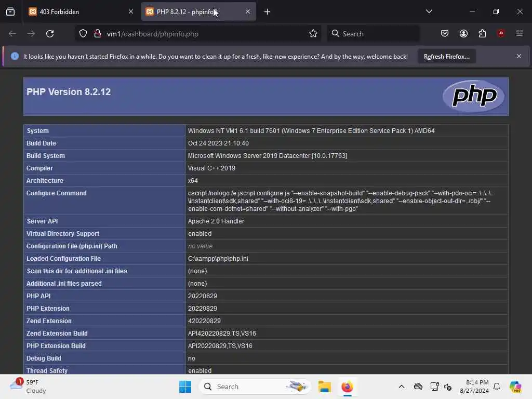
Task: Select the Apache 2.0 Handler value
Action: point(216,221)
